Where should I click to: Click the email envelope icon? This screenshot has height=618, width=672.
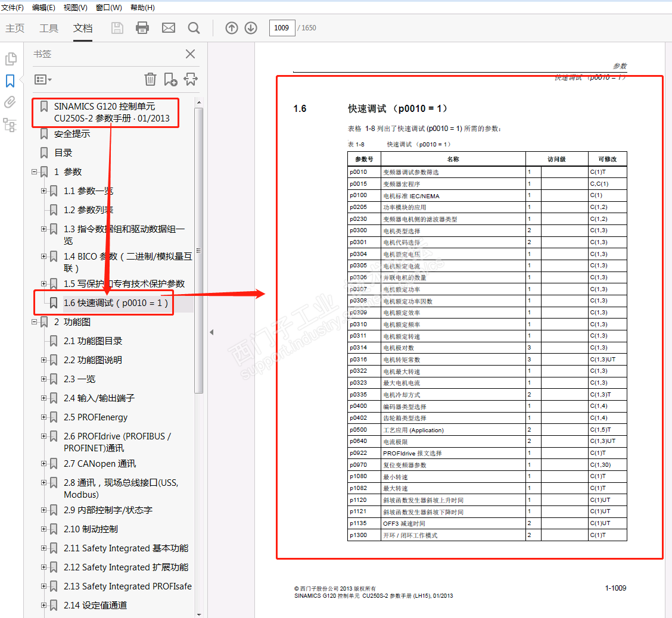[169, 28]
